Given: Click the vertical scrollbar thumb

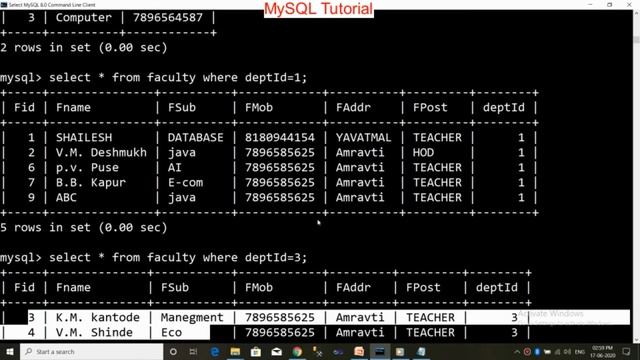Looking at the screenshot, I should [x=636, y=40].
